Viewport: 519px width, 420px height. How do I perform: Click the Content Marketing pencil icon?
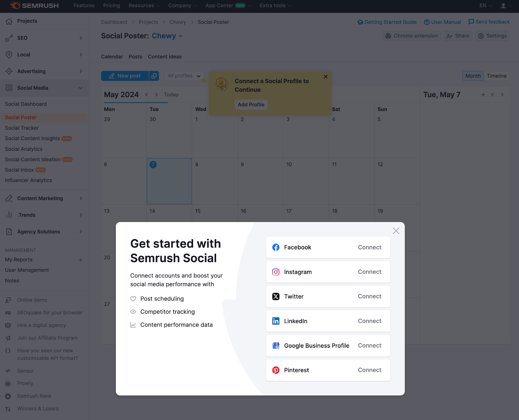point(9,198)
